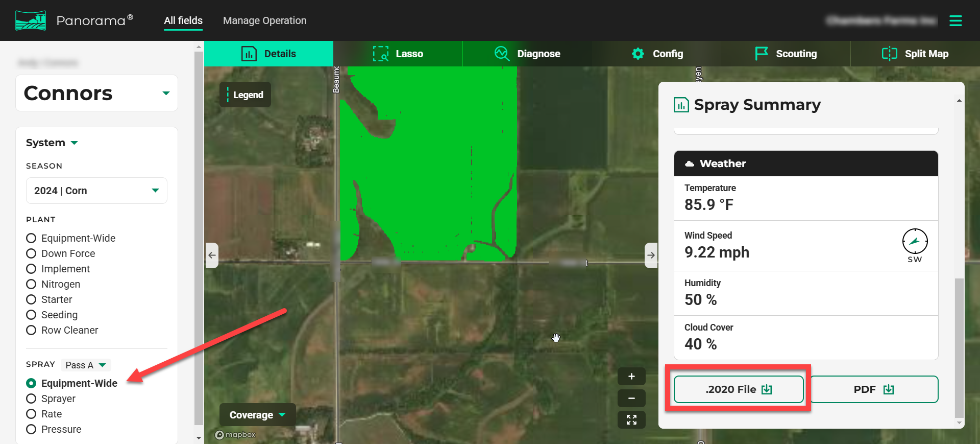Image resolution: width=980 pixels, height=444 pixels.
Task: Zoom out on the map
Action: tap(631, 398)
